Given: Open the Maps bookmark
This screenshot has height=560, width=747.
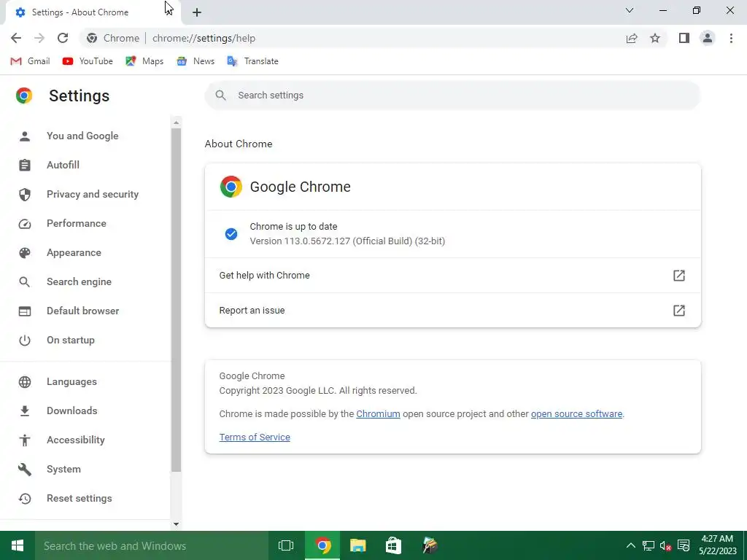Looking at the screenshot, I should (x=144, y=61).
